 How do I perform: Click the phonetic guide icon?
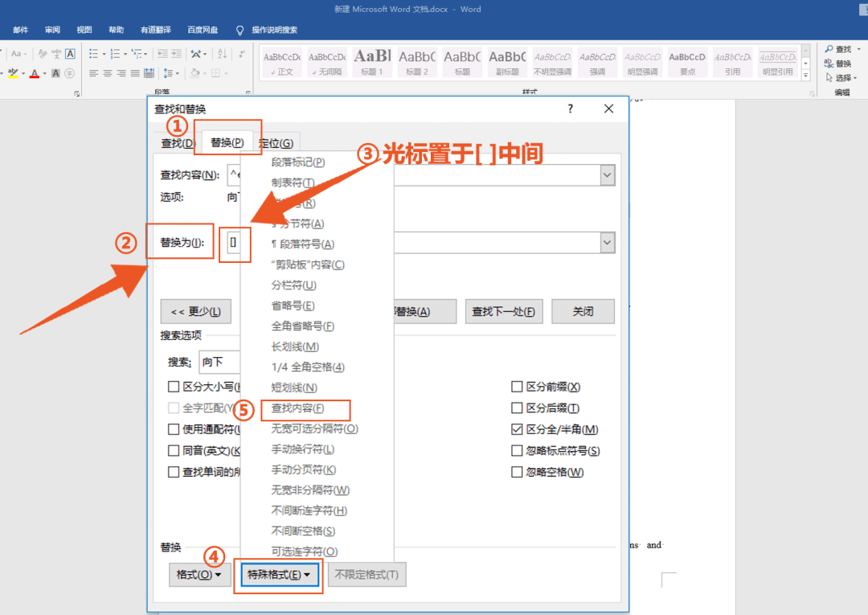[56, 54]
